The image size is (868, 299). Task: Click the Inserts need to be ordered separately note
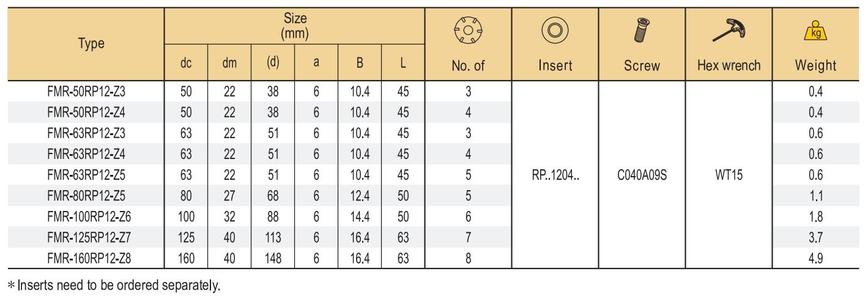pos(113,285)
